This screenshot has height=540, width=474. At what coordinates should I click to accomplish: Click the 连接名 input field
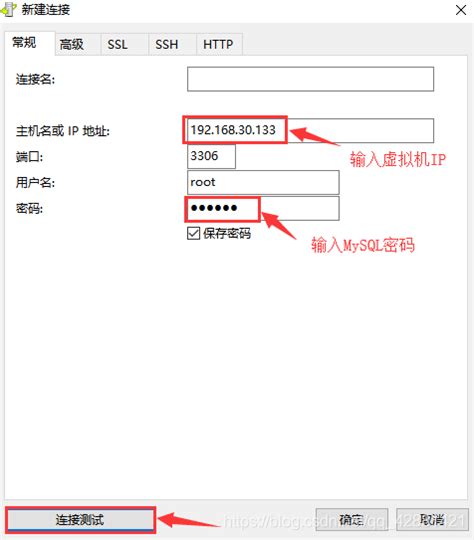pyautogui.click(x=310, y=79)
